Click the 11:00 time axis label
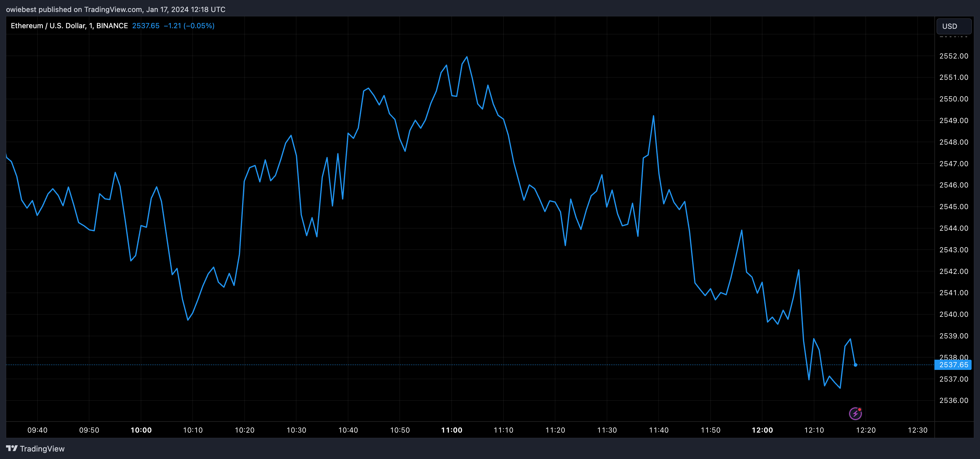Image resolution: width=980 pixels, height=459 pixels. pyautogui.click(x=452, y=430)
